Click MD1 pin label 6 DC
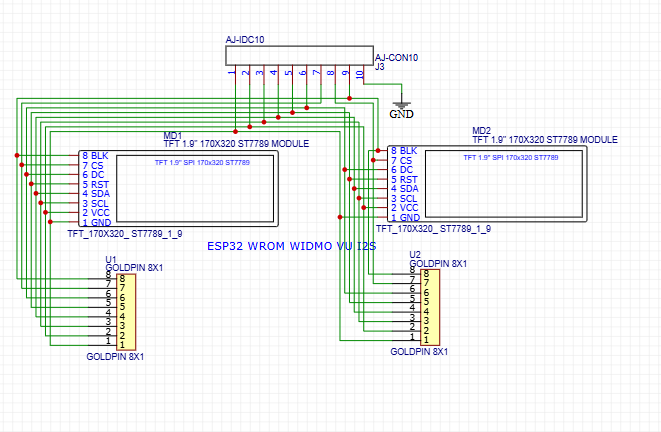 tap(93, 175)
